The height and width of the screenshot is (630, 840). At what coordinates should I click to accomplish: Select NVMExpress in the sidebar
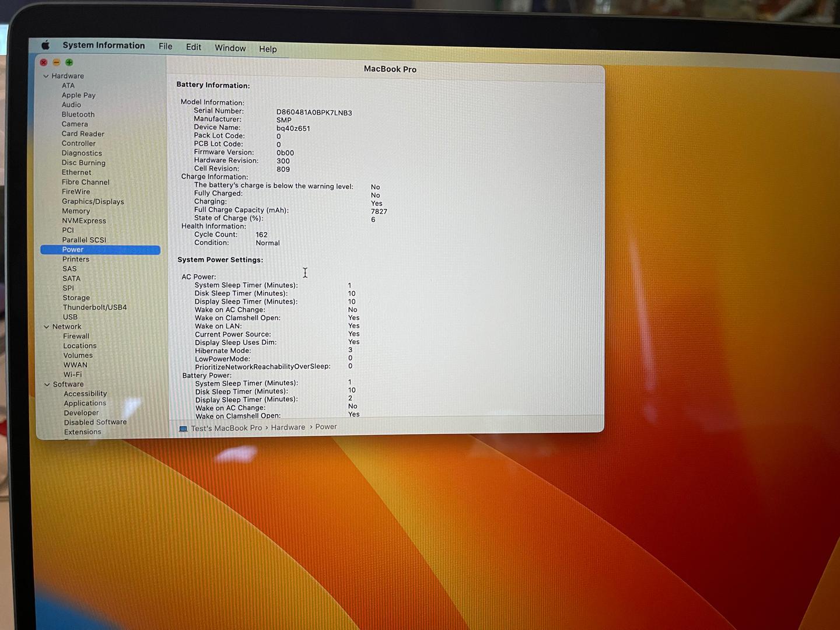(85, 220)
